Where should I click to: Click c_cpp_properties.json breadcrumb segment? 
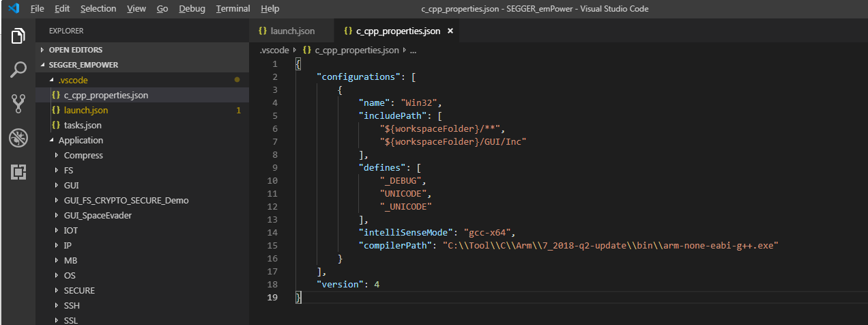pyautogui.click(x=357, y=50)
